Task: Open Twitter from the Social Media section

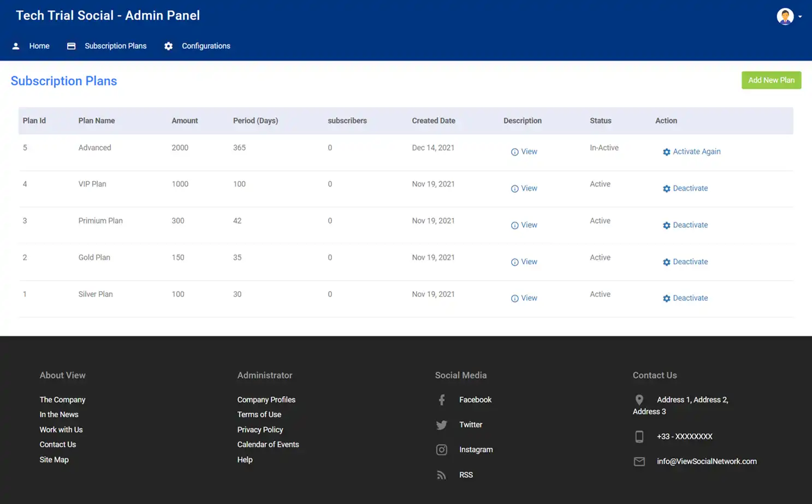Action: 441,424
